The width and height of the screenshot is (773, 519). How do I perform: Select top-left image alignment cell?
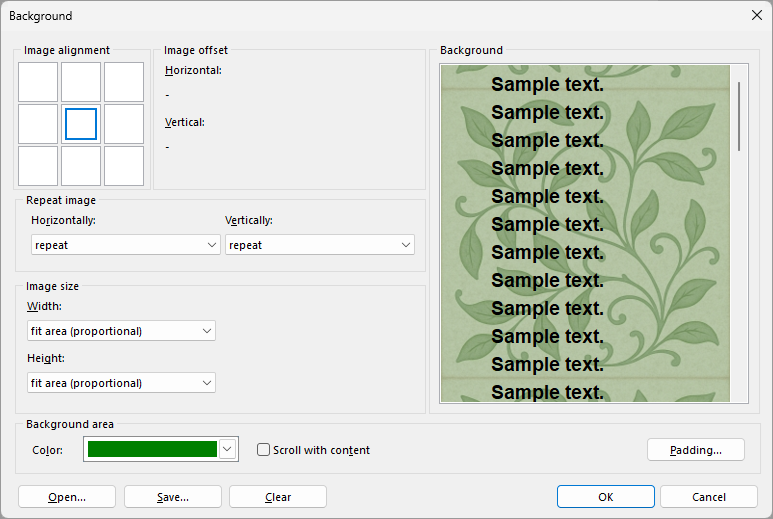(38, 82)
